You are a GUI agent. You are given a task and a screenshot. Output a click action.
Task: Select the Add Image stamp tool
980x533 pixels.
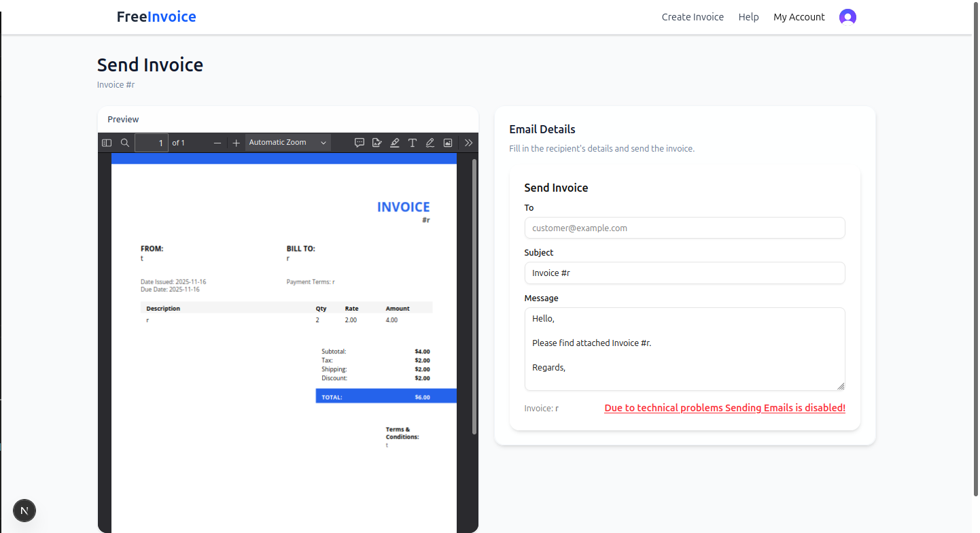click(448, 142)
